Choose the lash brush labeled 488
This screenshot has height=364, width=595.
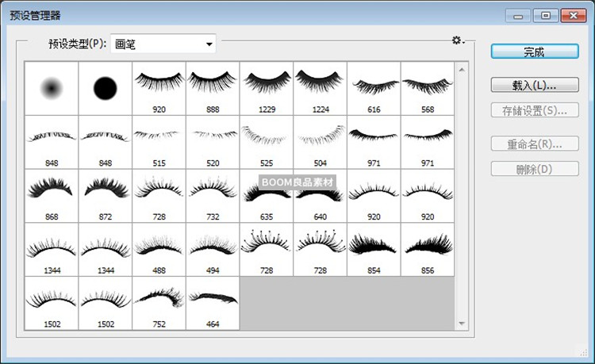coord(159,248)
